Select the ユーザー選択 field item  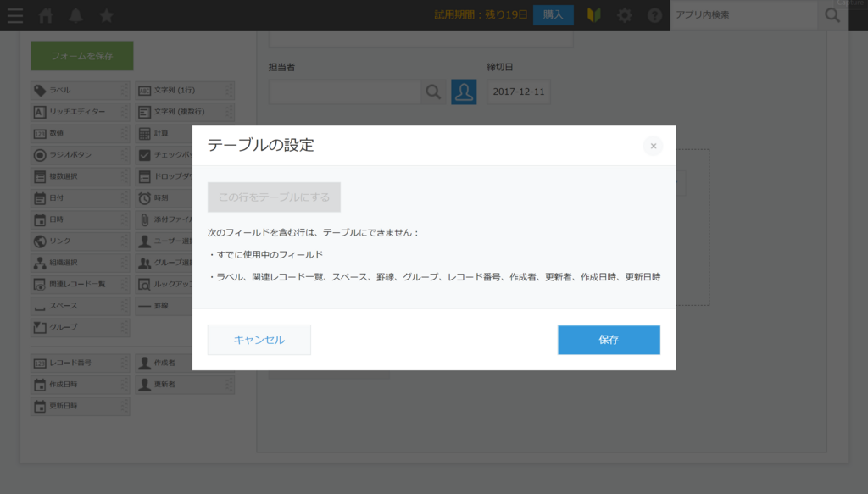[164, 241]
